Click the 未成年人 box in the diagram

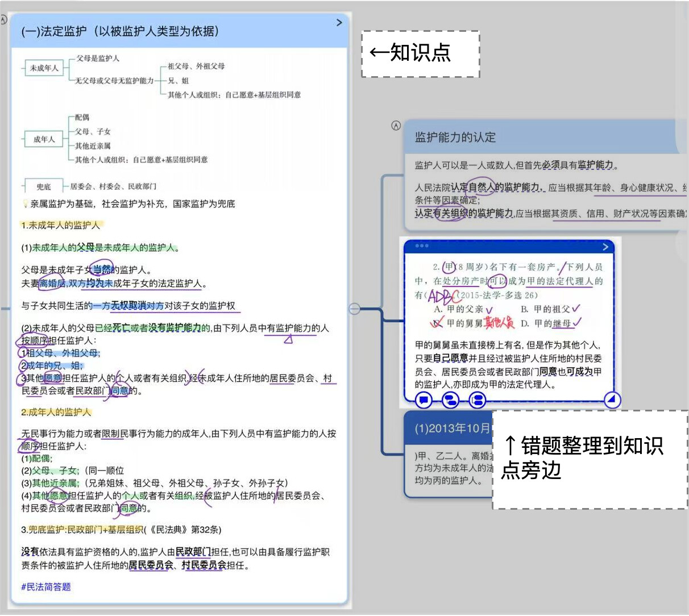(x=44, y=68)
